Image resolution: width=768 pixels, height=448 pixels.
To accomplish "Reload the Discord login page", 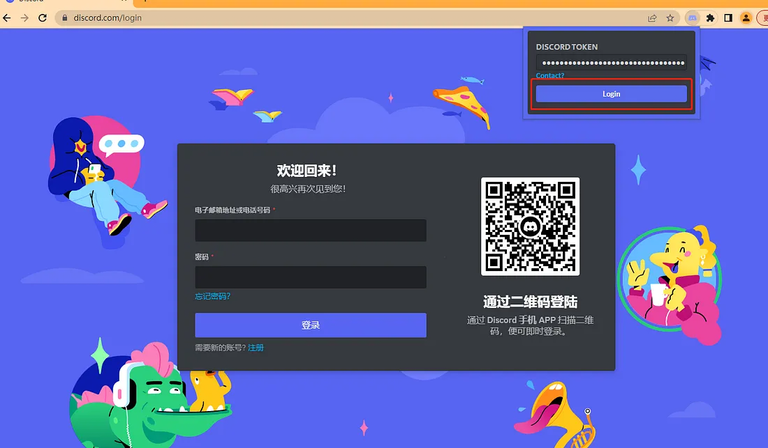I will [x=44, y=18].
